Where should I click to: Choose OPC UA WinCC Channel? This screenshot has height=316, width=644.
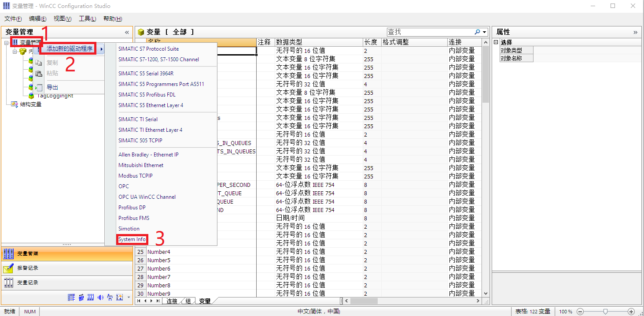pyautogui.click(x=147, y=197)
